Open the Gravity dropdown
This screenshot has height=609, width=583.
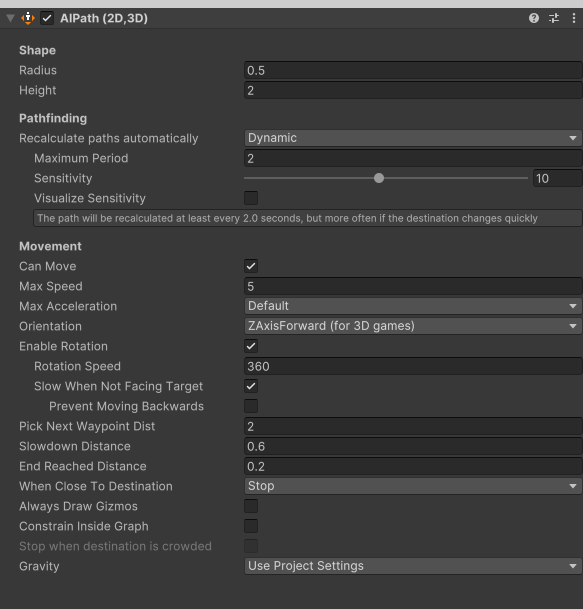pyautogui.click(x=413, y=566)
